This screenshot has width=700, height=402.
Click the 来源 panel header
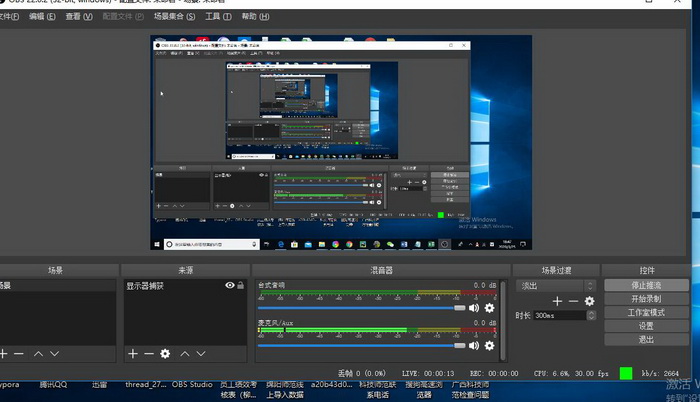pyautogui.click(x=185, y=270)
